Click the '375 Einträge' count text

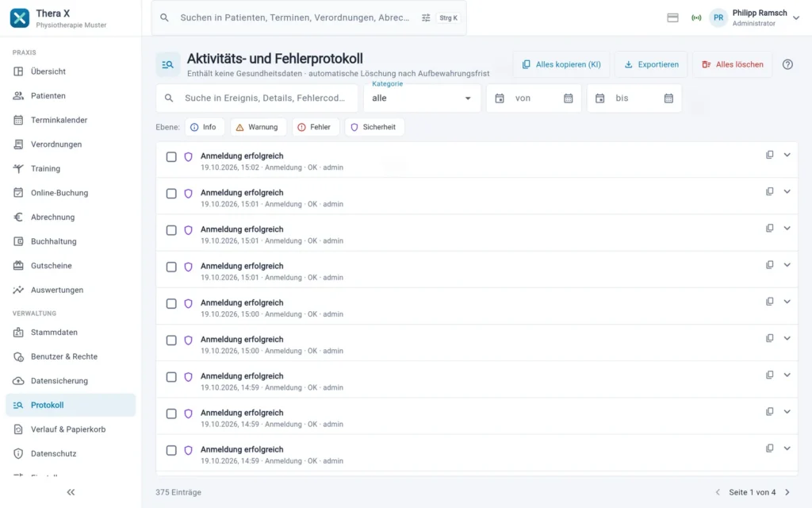click(x=178, y=492)
